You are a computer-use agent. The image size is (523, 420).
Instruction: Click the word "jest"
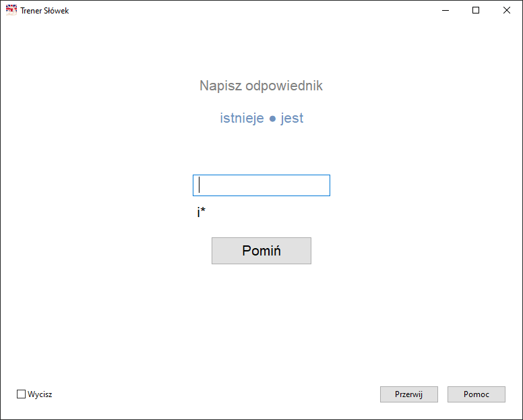(x=292, y=119)
